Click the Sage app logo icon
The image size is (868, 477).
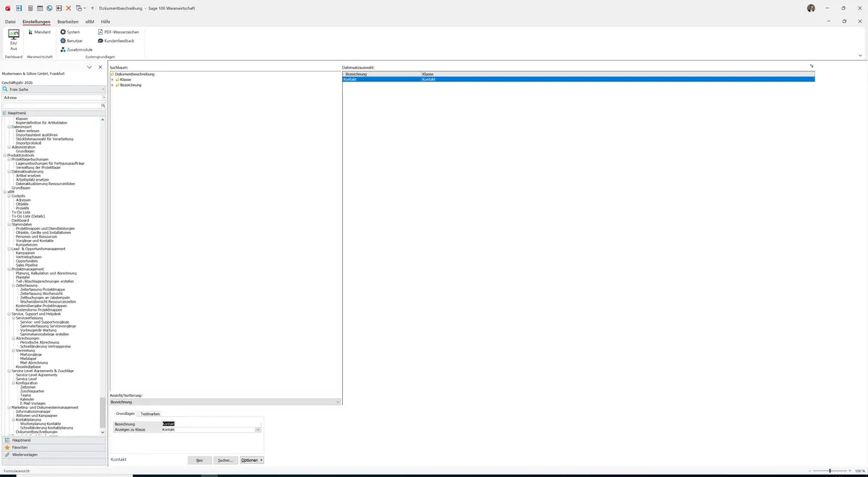point(8,8)
